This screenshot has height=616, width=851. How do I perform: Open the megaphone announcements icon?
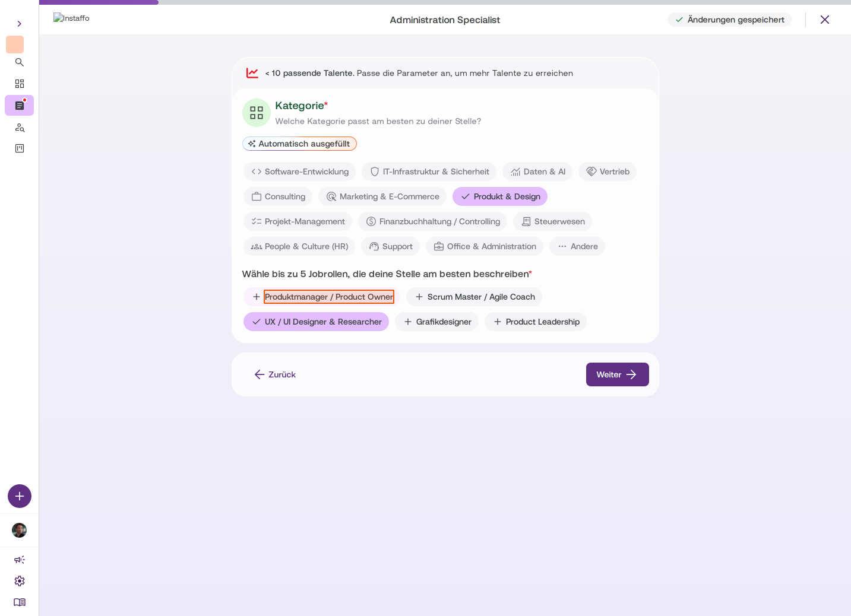[x=20, y=560]
